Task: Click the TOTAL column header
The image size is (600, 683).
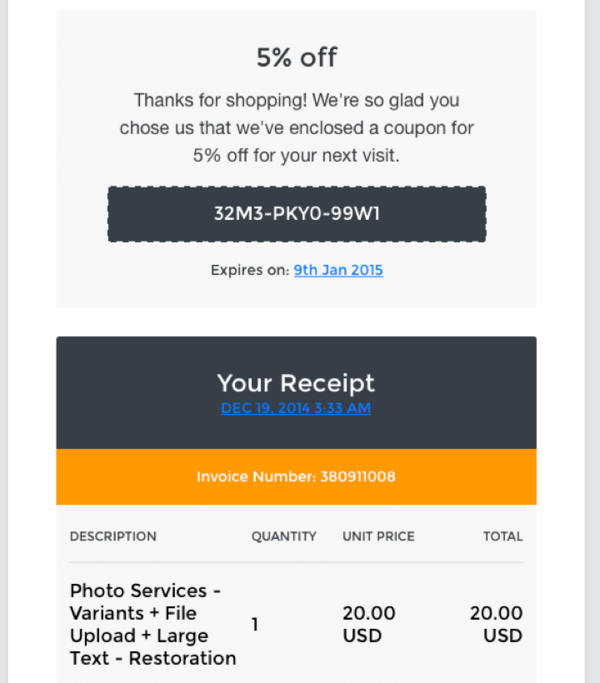Action: click(x=503, y=536)
